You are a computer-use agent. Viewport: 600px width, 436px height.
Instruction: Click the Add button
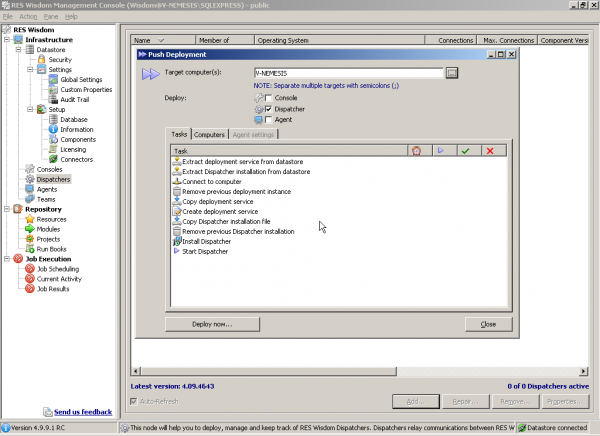[416, 402]
